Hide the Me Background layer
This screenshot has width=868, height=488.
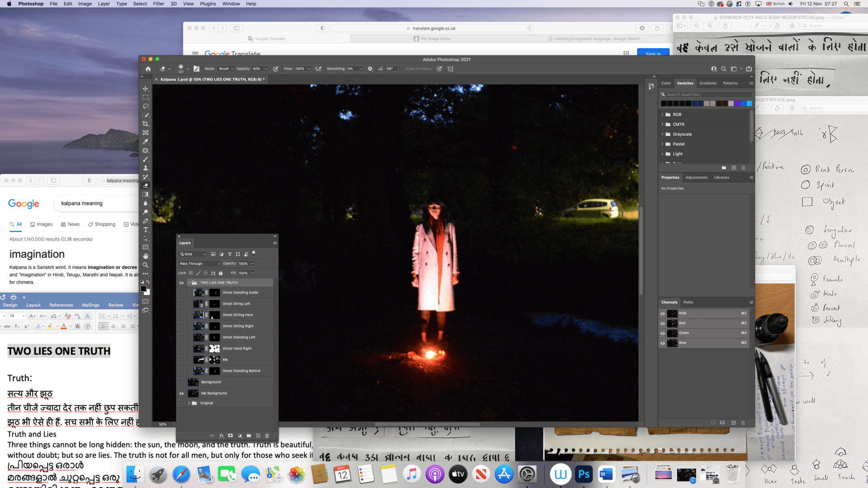182,393
